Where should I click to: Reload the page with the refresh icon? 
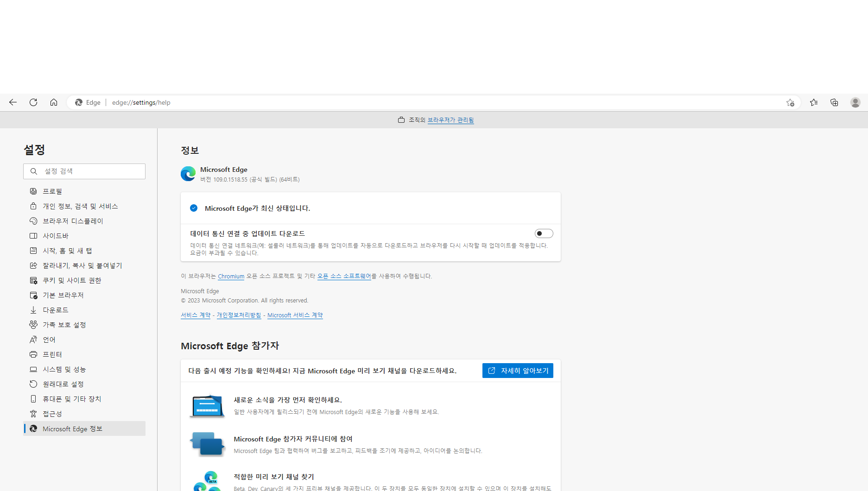pyautogui.click(x=33, y=102)
